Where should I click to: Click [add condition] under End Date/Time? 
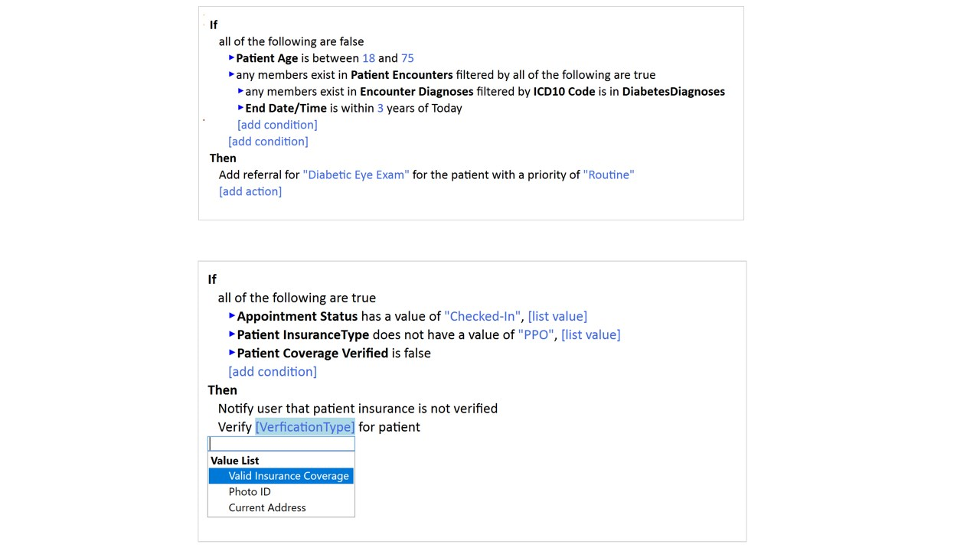pos(277,125)
